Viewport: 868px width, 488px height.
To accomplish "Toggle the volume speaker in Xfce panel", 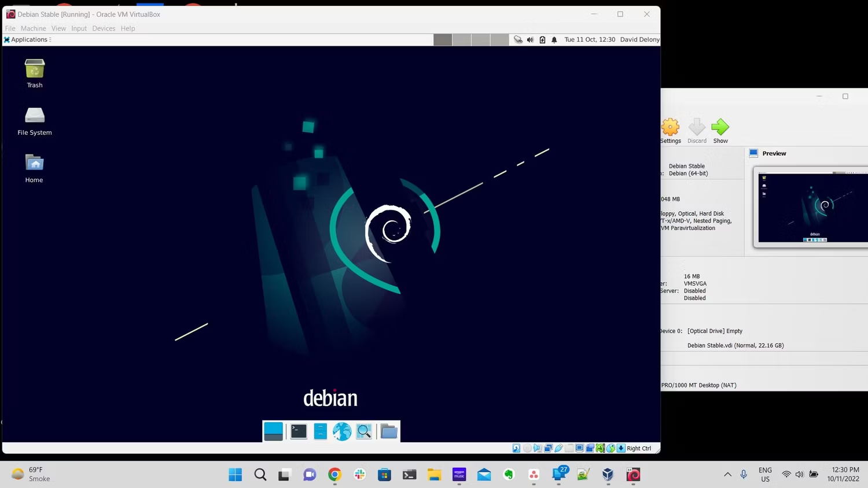I will coord(530,39).
